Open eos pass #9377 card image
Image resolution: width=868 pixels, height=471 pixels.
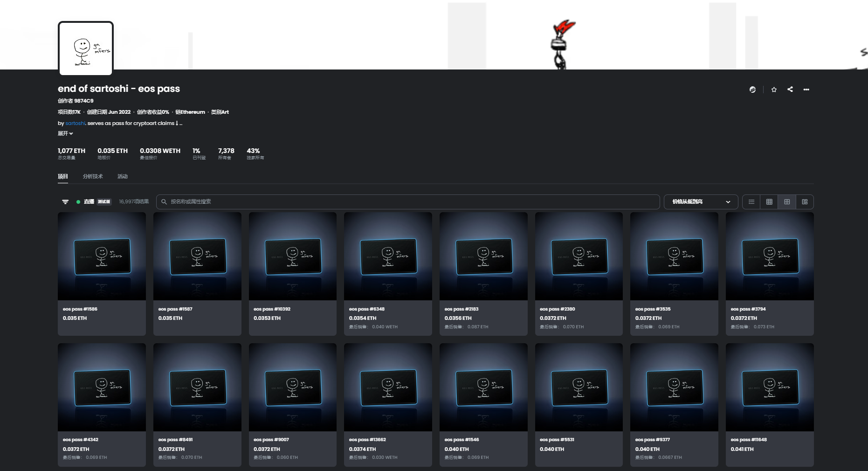tap(674, 387)
